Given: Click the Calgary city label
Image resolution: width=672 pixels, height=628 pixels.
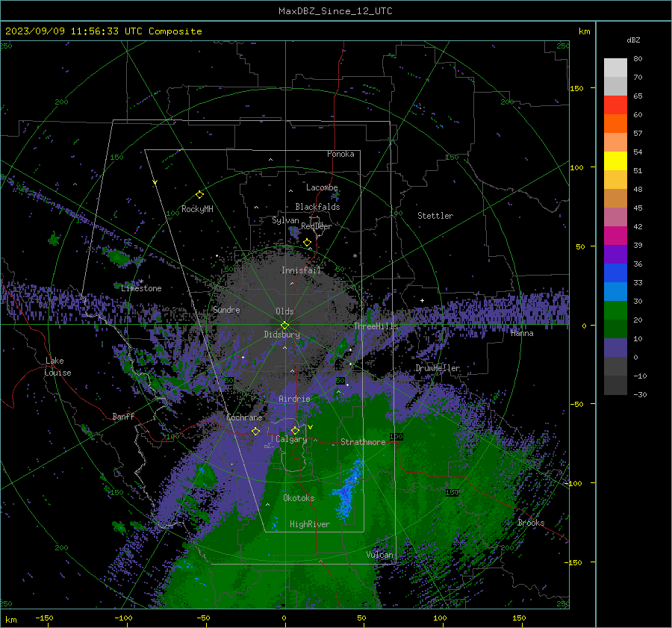Looking at the screenshot, I should [x=291, y=439].
